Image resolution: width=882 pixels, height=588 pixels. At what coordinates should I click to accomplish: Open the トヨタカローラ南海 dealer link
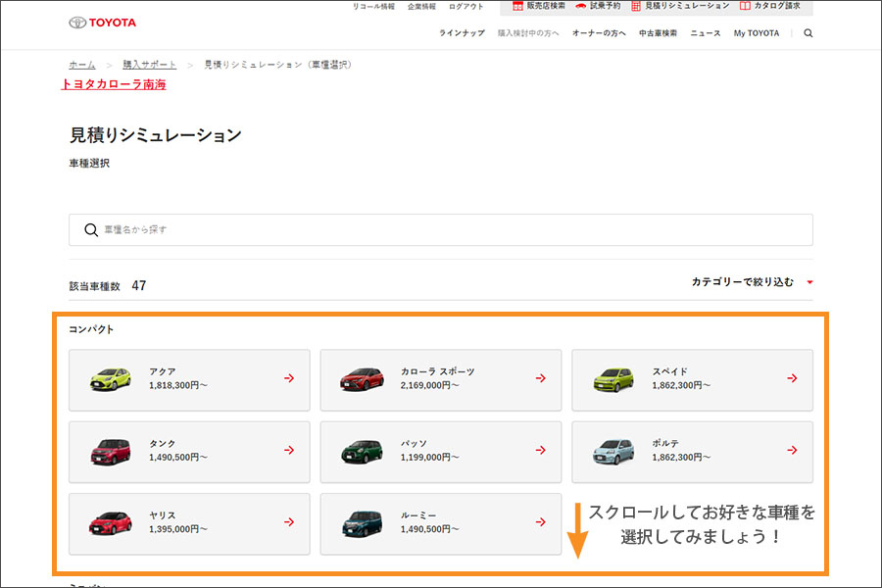point(114,84)
